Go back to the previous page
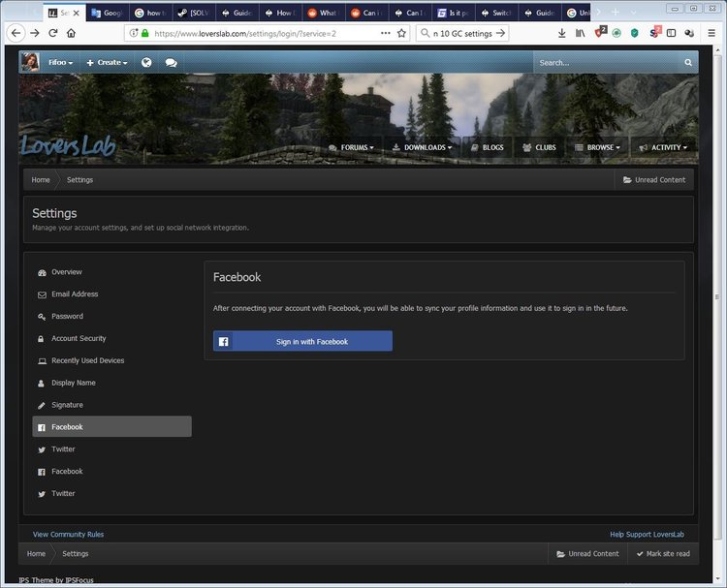This screenshot has height=588, width=727. (16, 33)
